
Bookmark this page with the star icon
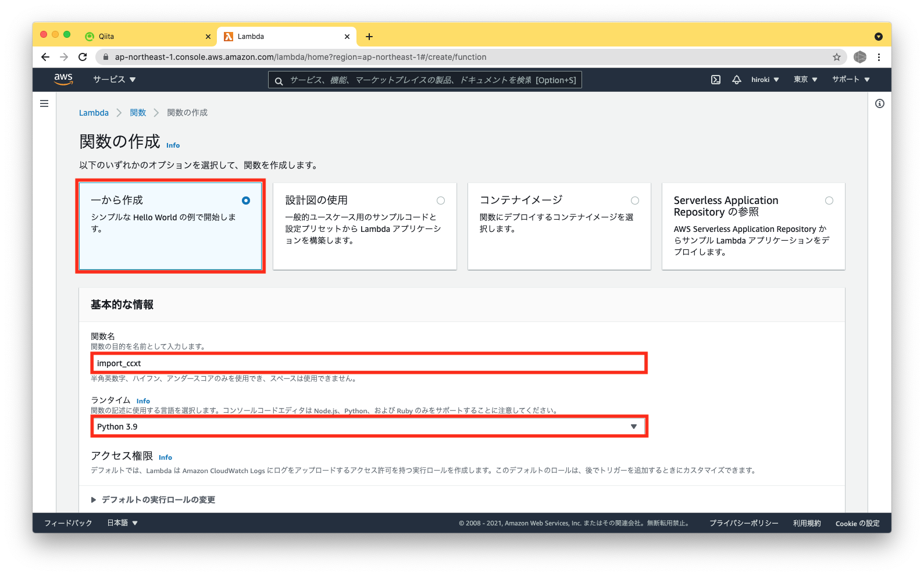point(837,57)
